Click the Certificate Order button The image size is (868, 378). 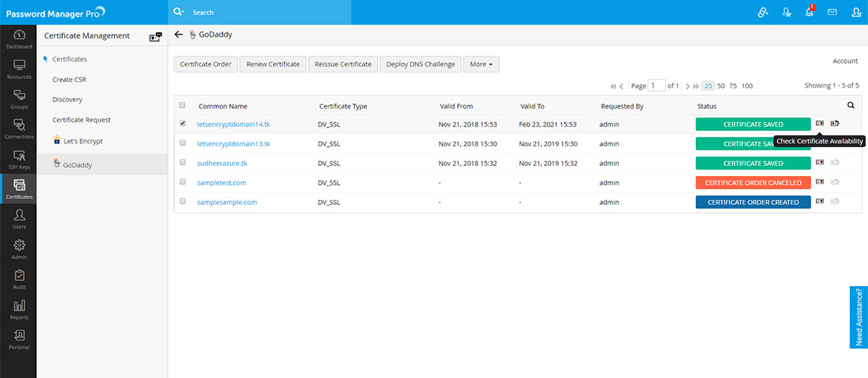[x=205, y=64]
